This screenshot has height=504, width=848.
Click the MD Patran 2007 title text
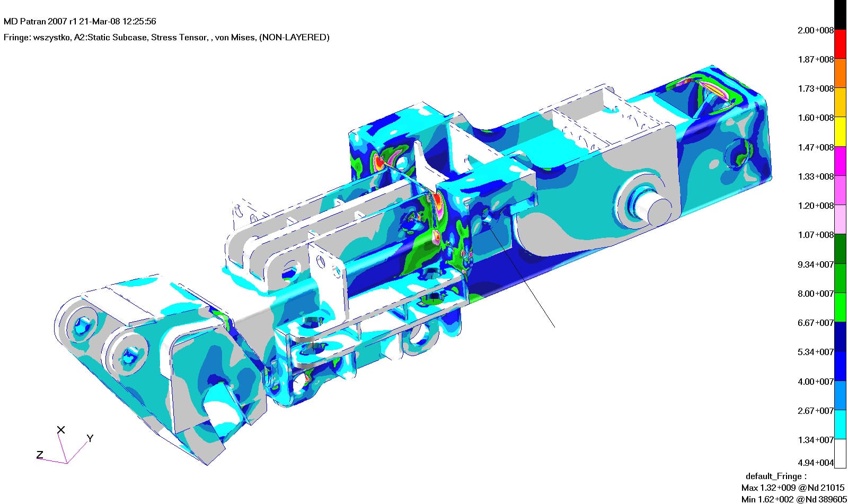click(80, 22)
